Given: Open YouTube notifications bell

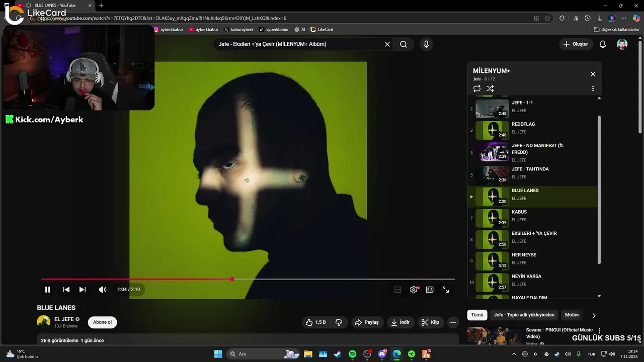Looking at the screenshot, I should pyautogui.click(x=603, y=44).
